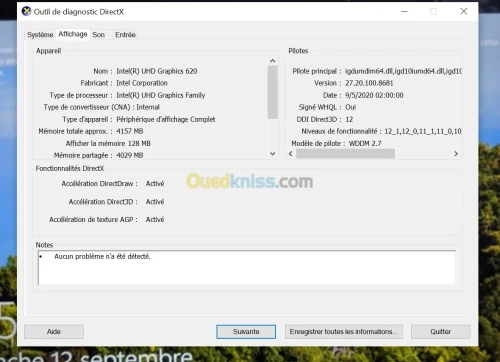The image size is (500, 362).
Task: Open the Son tab
Action: pyautogui.click(x=99, y=35)
